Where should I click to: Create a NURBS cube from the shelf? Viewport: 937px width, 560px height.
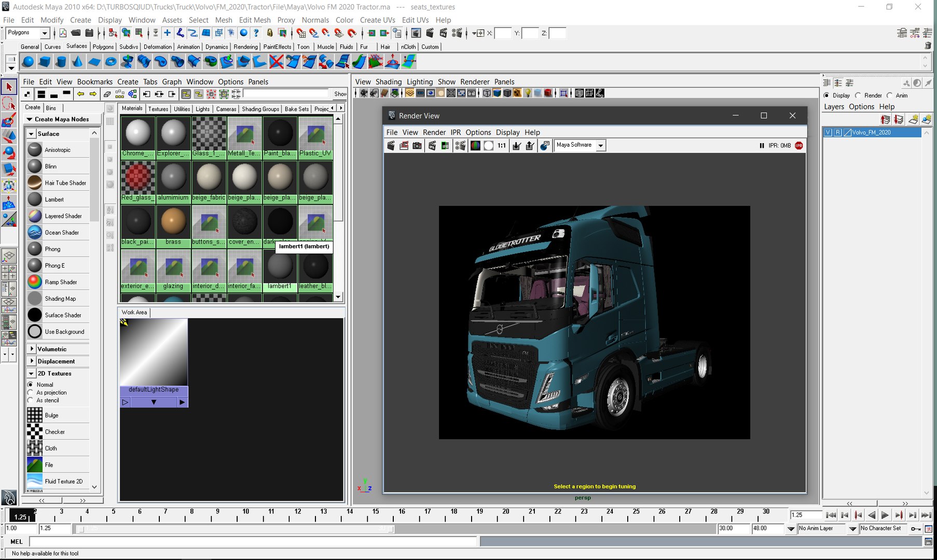(x=45, y=62)
